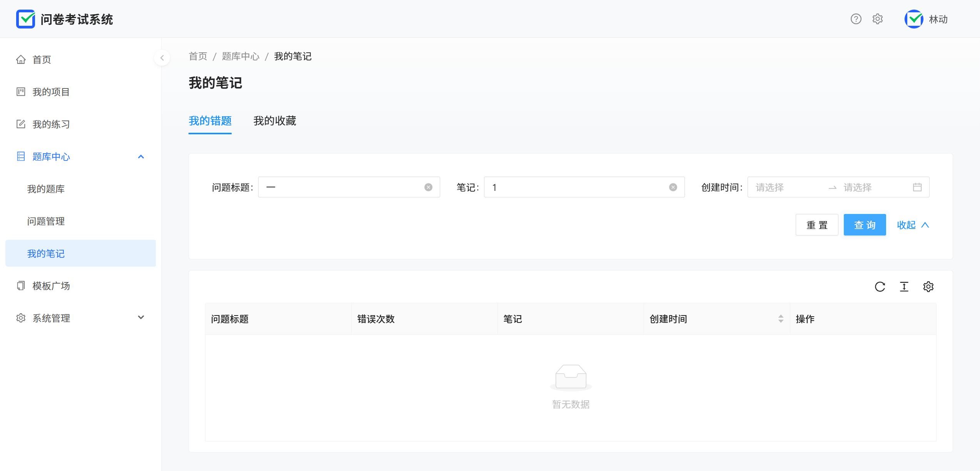Collapse search form via 收起
The width and height of the screenshot is (980, 471).
pyautogui.click(x=913, y=225)
